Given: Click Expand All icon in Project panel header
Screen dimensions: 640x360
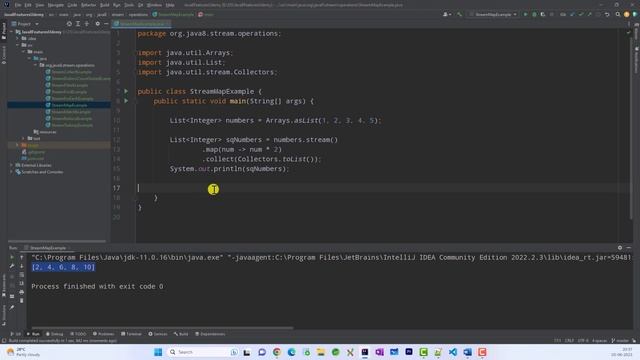Looking at the screenshot, I should (x=78, y=24).
